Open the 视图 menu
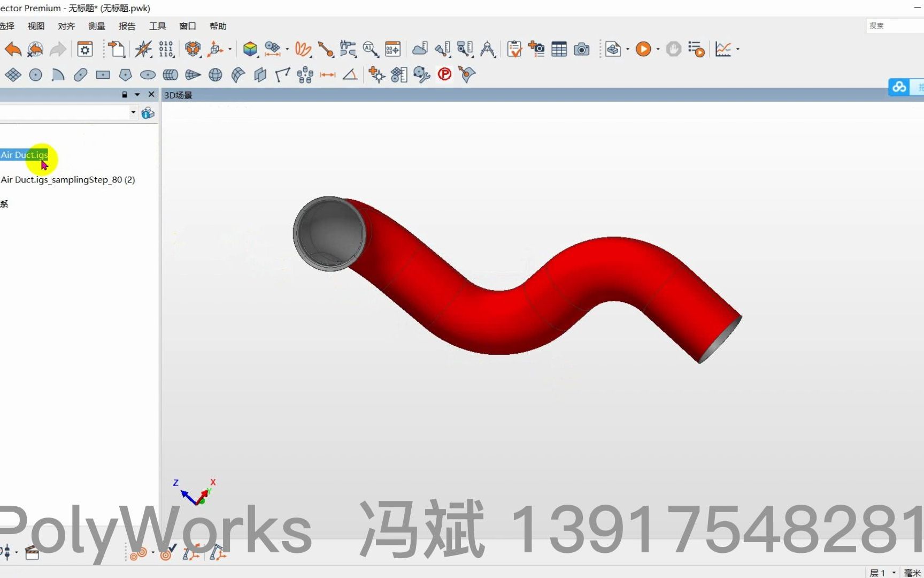The image size is (924, 578). [x=36, y=26]
